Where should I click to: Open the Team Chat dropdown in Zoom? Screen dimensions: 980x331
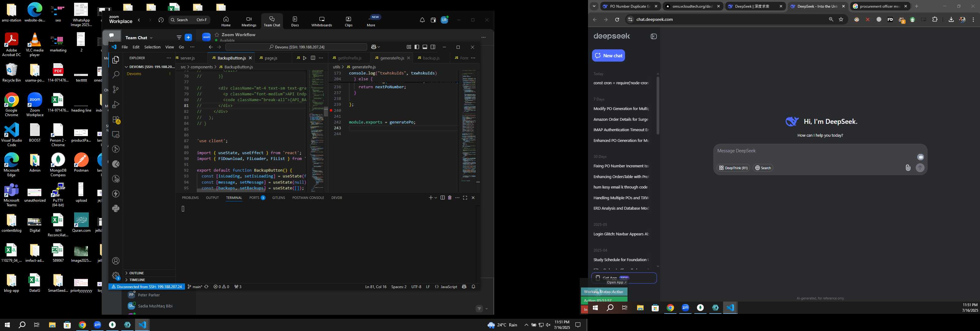pos(151,38)
